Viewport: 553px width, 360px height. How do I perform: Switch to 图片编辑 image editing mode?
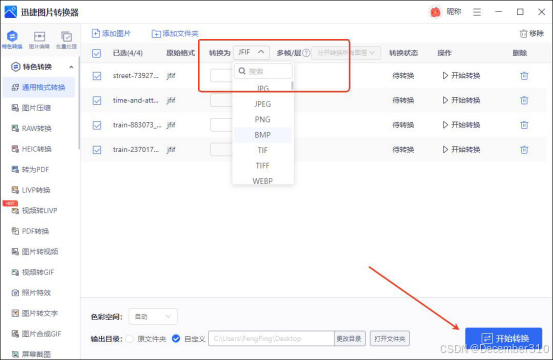(39, 39)
